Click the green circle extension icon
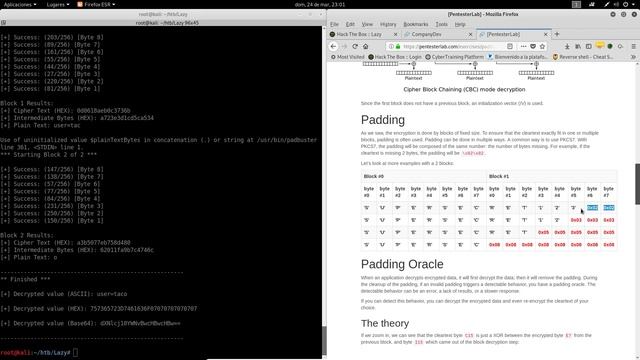Viewport: 640px width, 360px height. 610,46
